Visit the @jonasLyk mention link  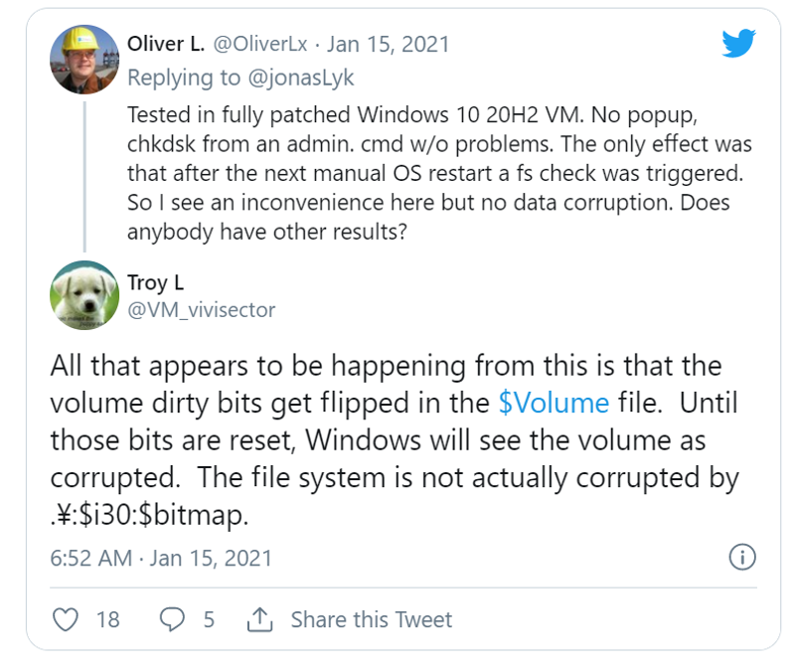[x=305, y=77]
